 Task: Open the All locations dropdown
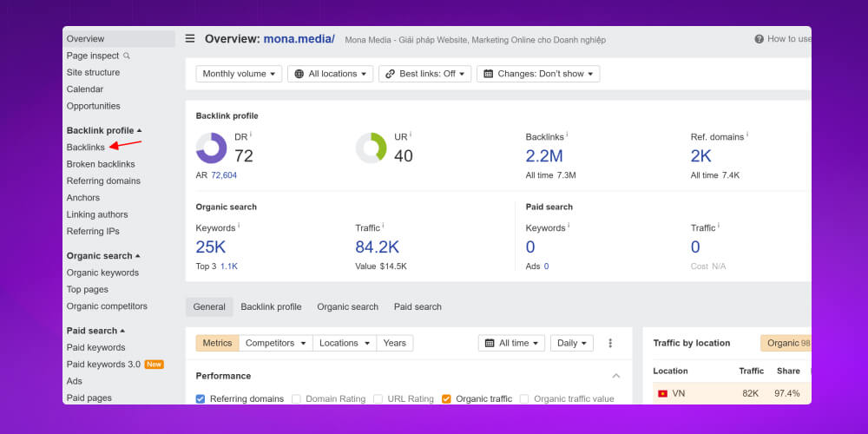pyautogui.click(x=330, y=74)
